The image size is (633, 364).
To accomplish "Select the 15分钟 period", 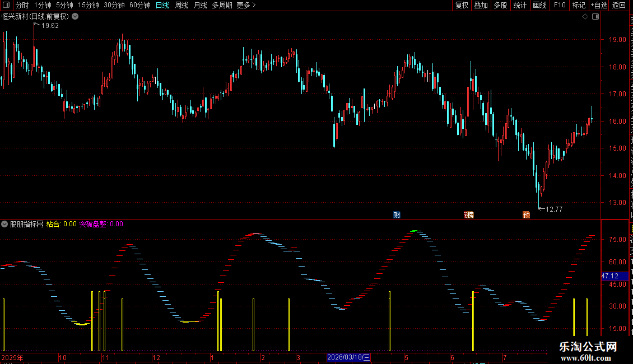I will point(89,5).
